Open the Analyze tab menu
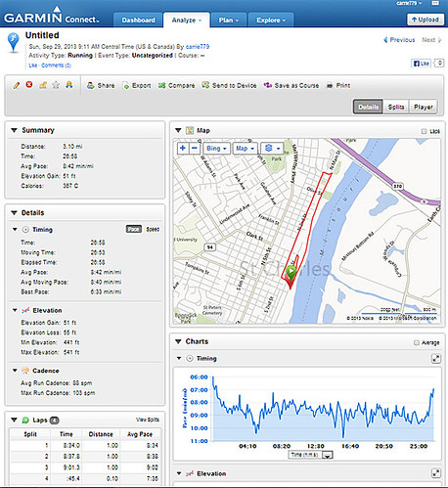 click(187, 21)
